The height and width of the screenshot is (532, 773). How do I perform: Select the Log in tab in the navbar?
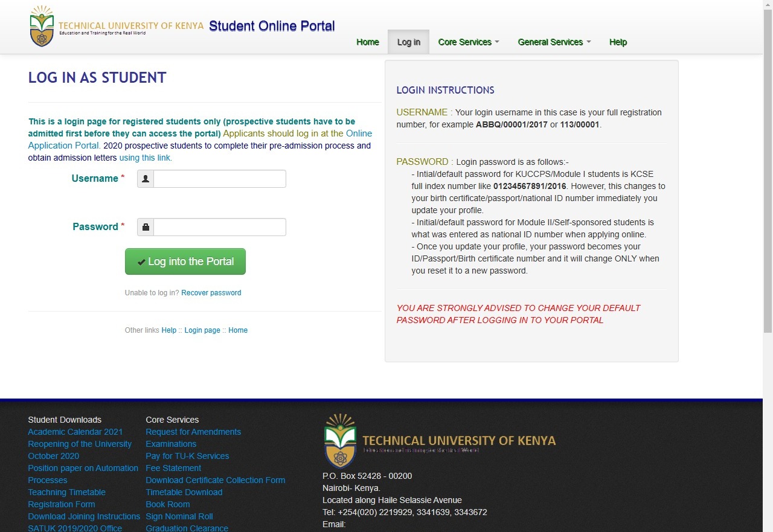pos(409,42)
